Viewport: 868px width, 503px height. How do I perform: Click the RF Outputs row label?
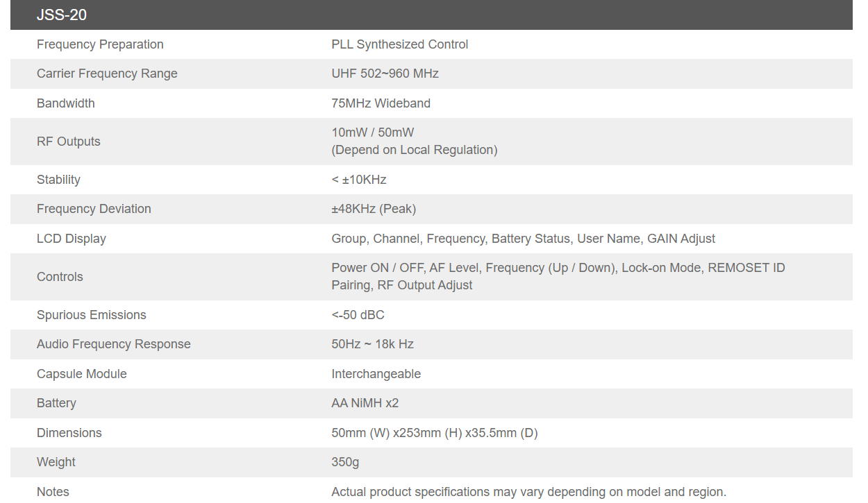[x=69, y=142]
